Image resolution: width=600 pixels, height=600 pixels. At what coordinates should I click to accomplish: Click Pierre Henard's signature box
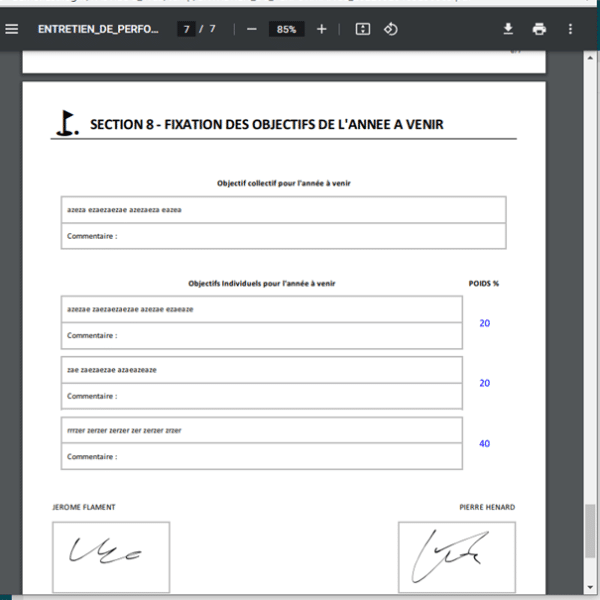(x=457, y=557)
